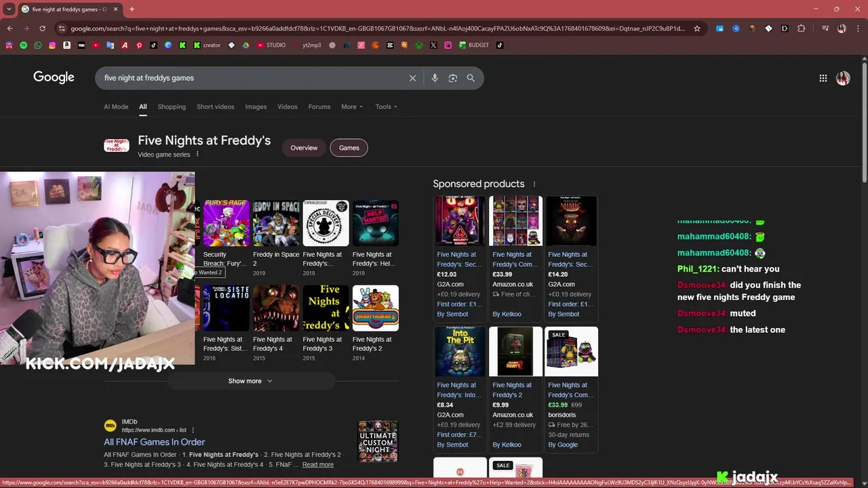Select the Overview chip
Viewport: 868px width, 488px height.
[304, 148]
